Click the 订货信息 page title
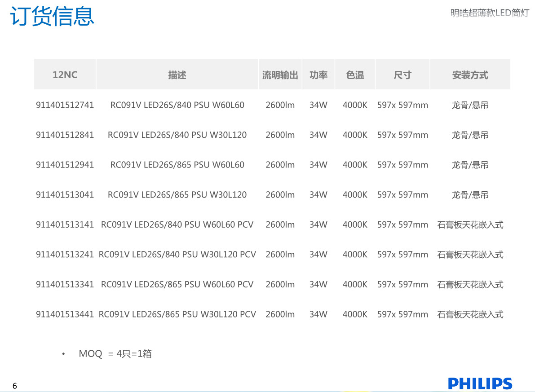The height and width of the screenshot is (392, 535). [x=52, y=16]
